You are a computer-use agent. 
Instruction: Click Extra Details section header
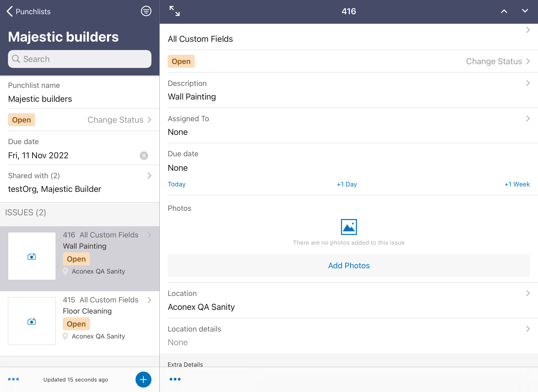point(185,364)
